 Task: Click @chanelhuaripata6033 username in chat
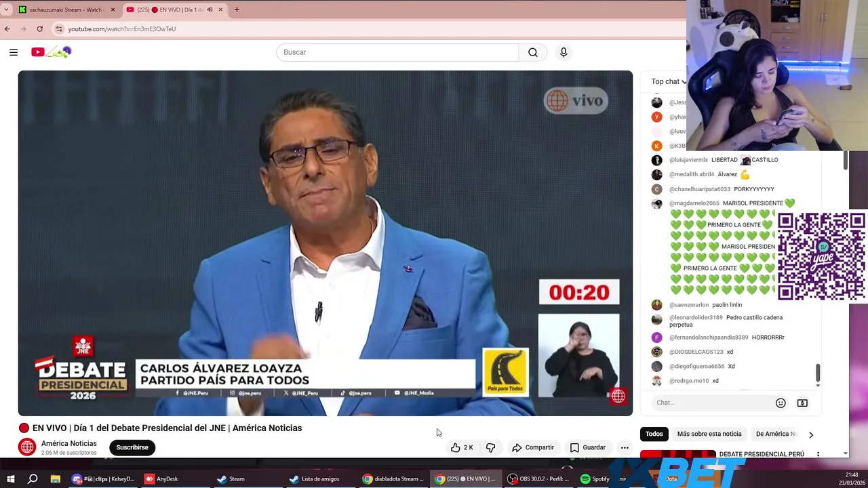coord(700,189)
